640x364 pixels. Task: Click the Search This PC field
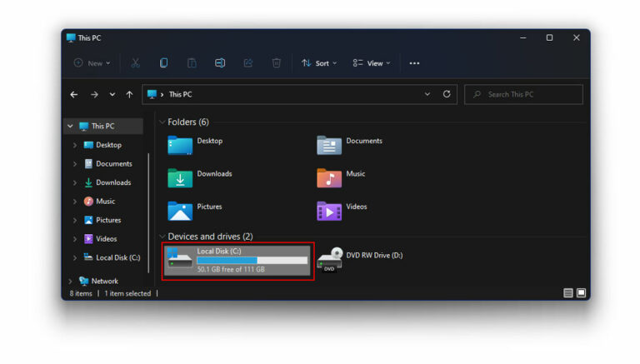523,94
